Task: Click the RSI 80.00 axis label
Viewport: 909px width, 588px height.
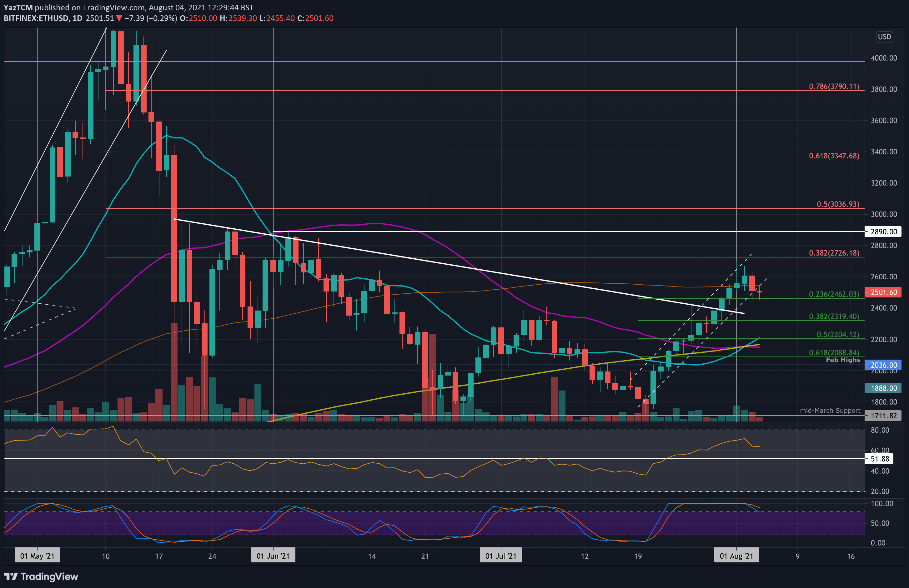Action: (x=880, y=430)
